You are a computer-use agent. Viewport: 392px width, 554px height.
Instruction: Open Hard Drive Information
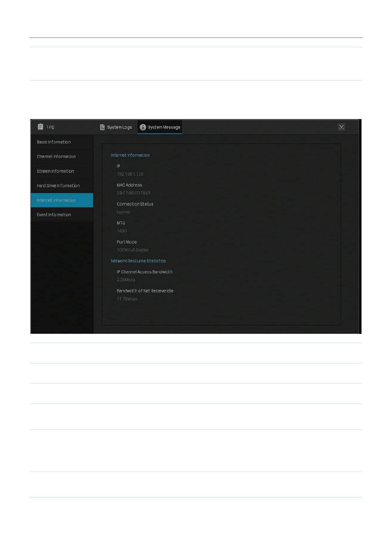tap(58, 186)
